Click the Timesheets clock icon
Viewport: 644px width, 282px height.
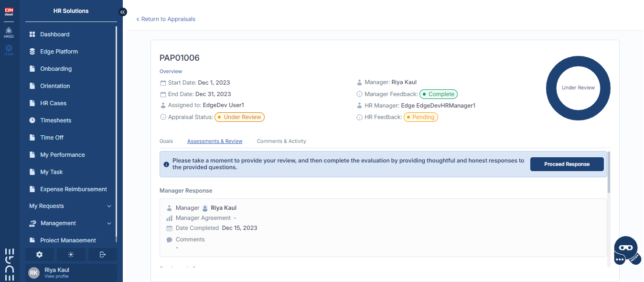32,120
